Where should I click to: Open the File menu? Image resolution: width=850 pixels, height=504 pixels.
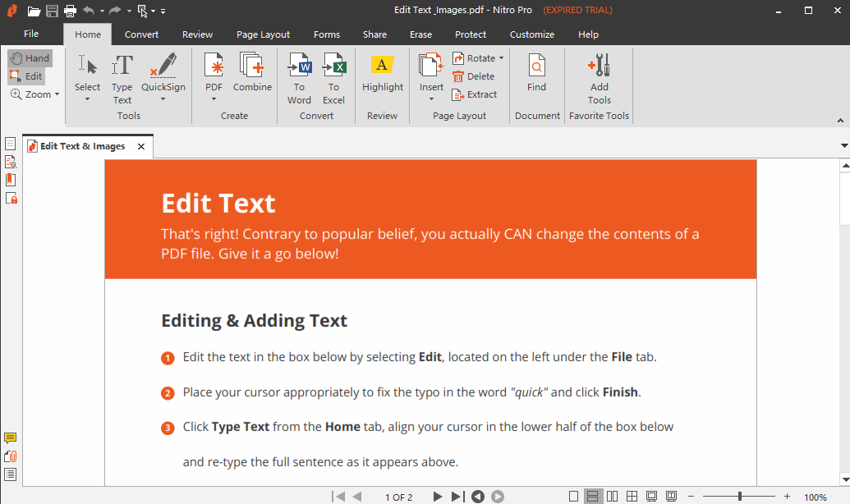31,34
